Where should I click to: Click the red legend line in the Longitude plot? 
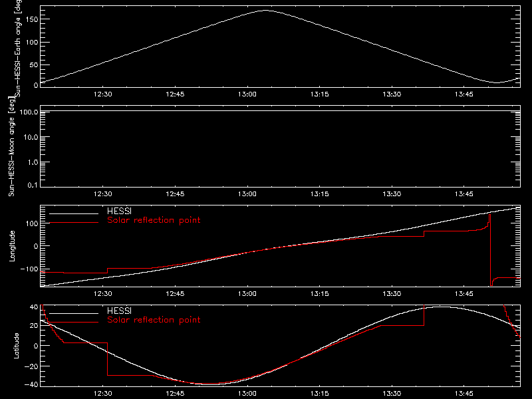click(x=74, y=223)
